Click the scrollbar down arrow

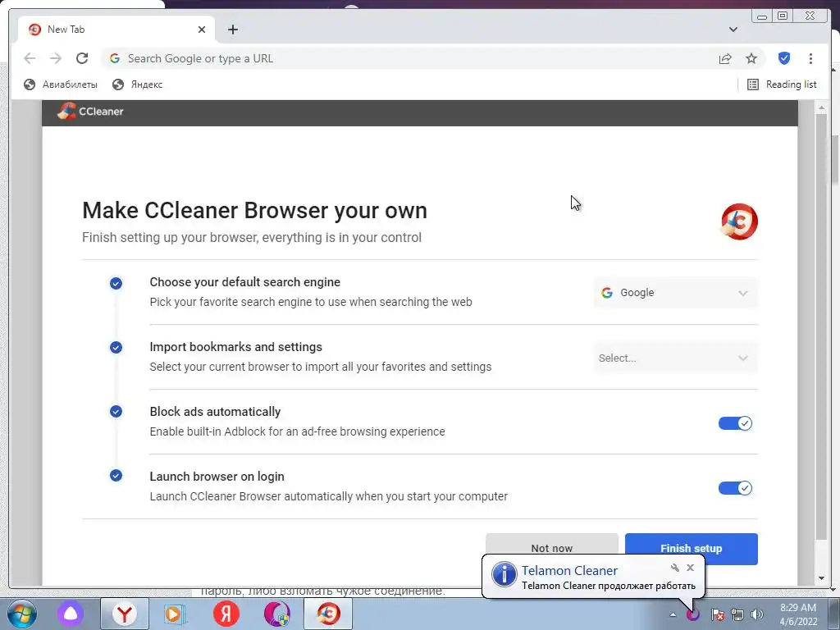tap(821, 578)
